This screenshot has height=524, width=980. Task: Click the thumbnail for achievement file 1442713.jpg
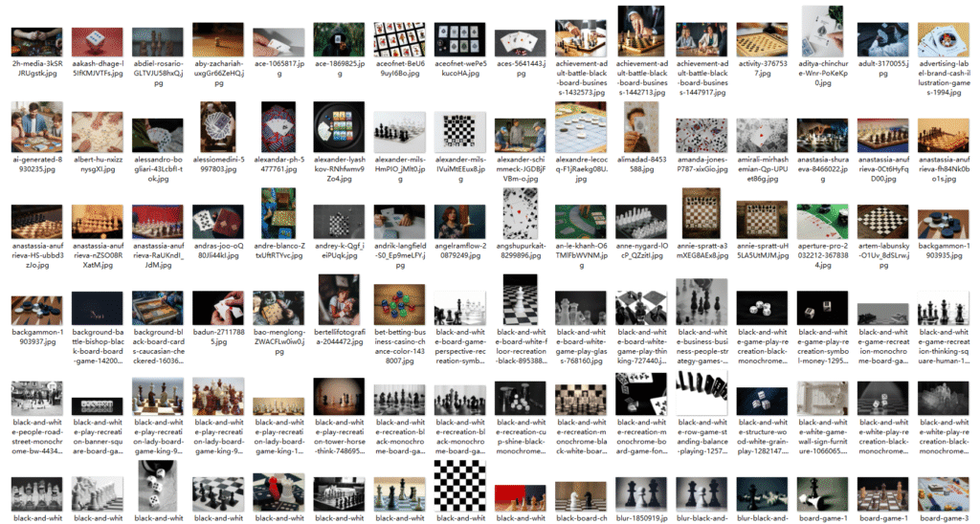click(x=641, y=32)
